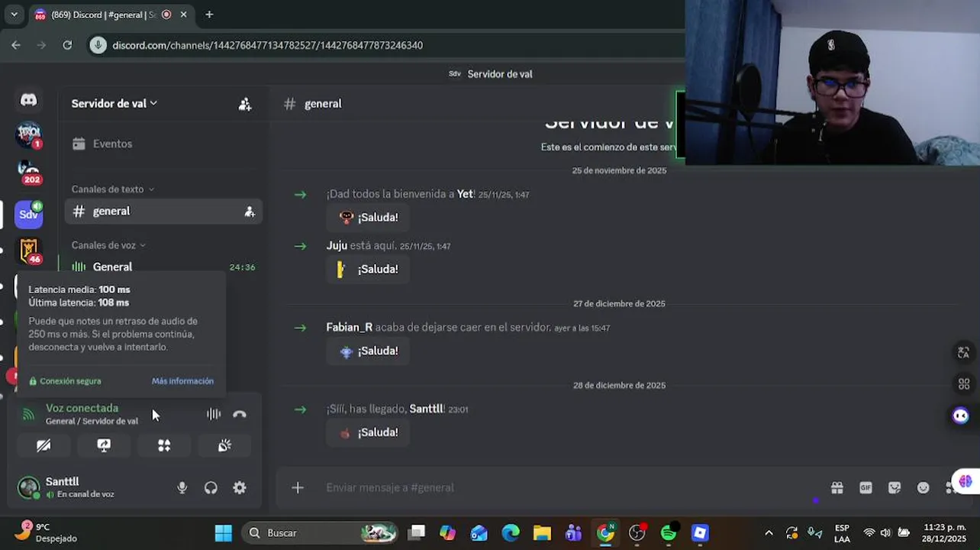The width and height of the screenshot is (980, 550).
Task: Open the clock showing 11:23 p. m.
Action: [x=945, y=532]
